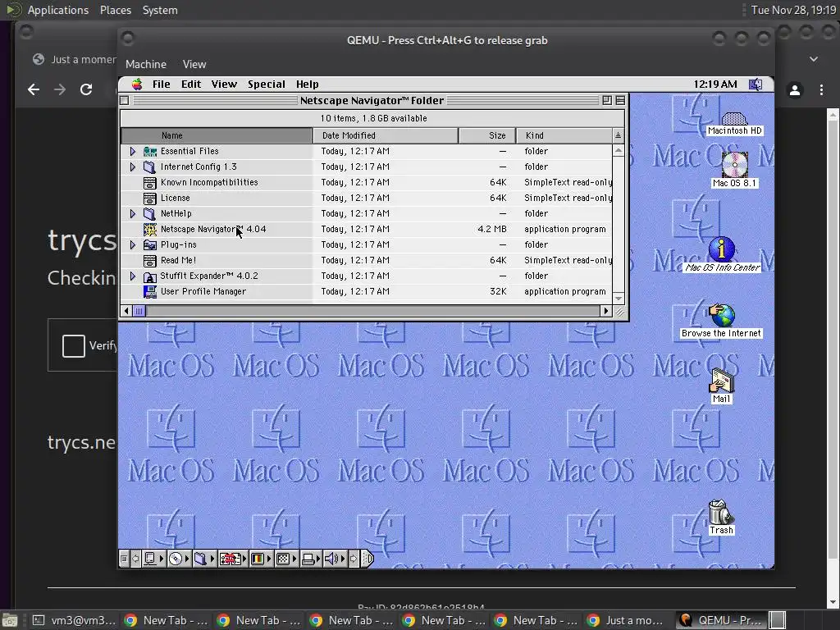Screen dimensions: 840x630
Task: Open File Sharing module in Control Strip
Action: click(x=204, y=559)
